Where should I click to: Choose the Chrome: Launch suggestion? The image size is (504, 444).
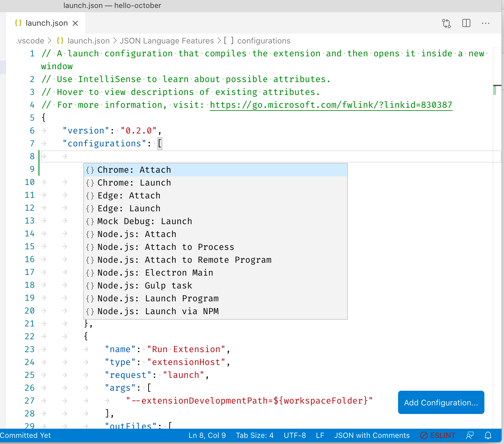pos(216,183)
